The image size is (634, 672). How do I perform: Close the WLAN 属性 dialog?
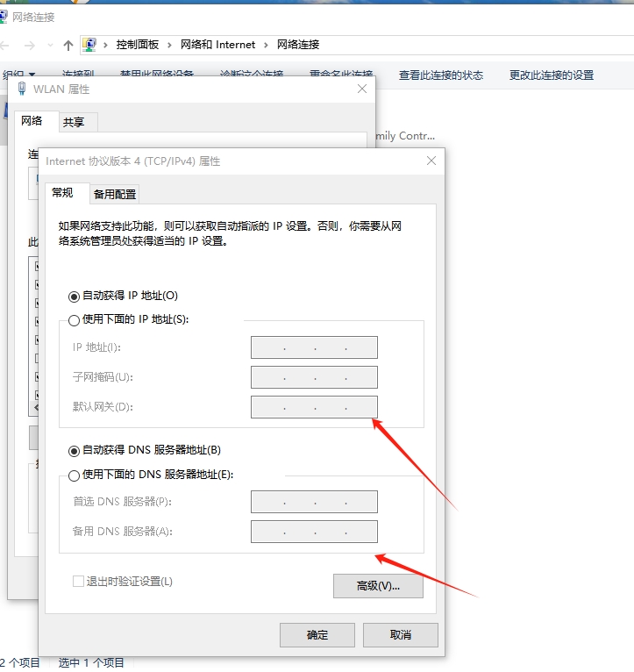[x=362, y=89]
